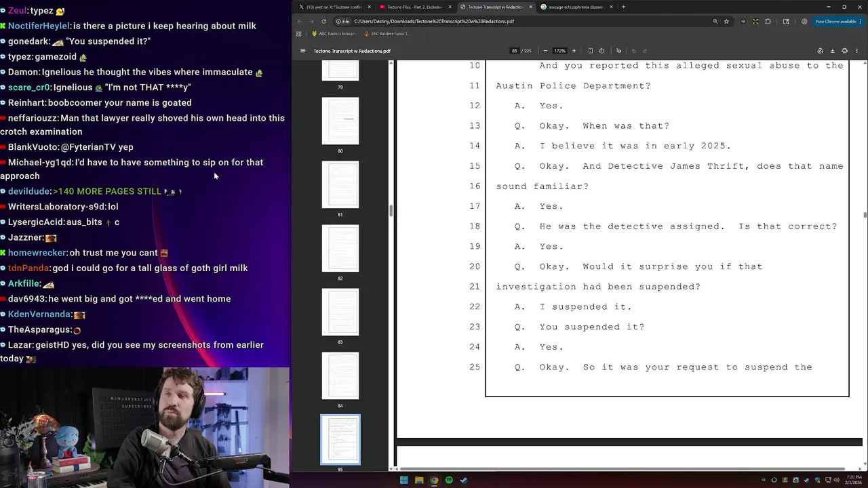The image size is (868, 488).
Task: Zoom in on the PDF with plus
Action: (574, 51)
